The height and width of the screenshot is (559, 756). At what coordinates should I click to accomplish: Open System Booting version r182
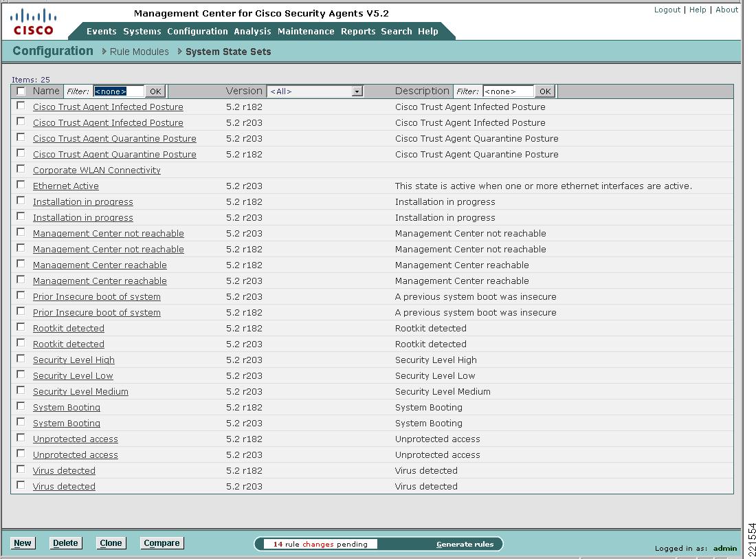click(x=67, y=408)
